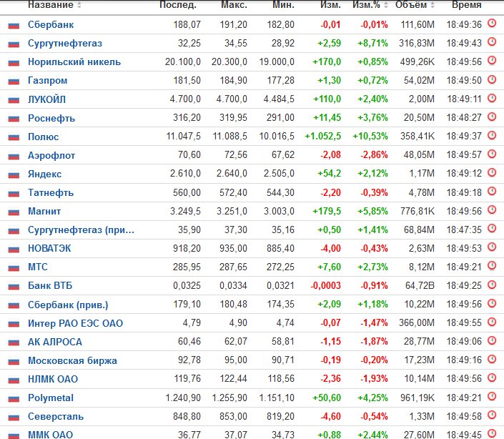The width and height of the screenshot is (504, 439).
Task: Open the Полюс stock link
Action: [x=43, y=137]
